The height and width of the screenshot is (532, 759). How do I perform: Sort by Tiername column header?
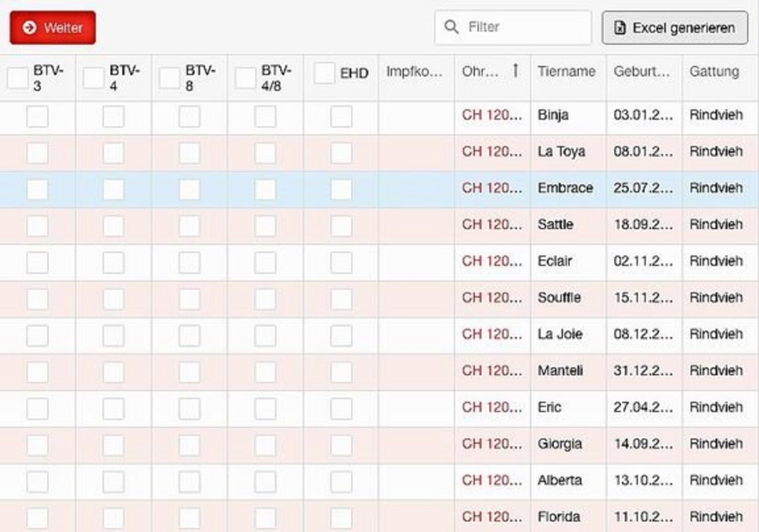[x=567, y=72]
